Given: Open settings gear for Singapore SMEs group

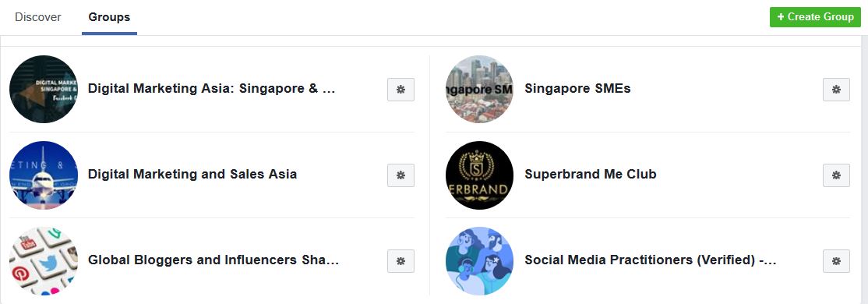Looking at the screenshot, I should click(x=837, y=90).
